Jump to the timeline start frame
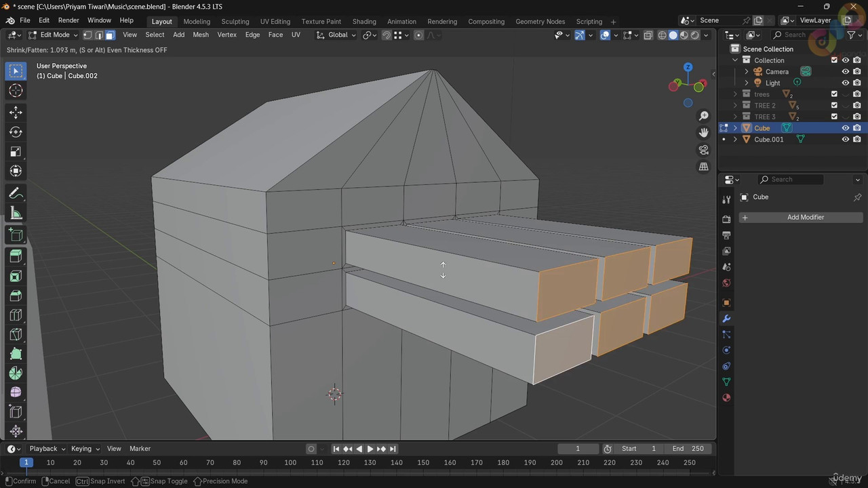Screen dimensions: 868x488 tap(336, 449)
